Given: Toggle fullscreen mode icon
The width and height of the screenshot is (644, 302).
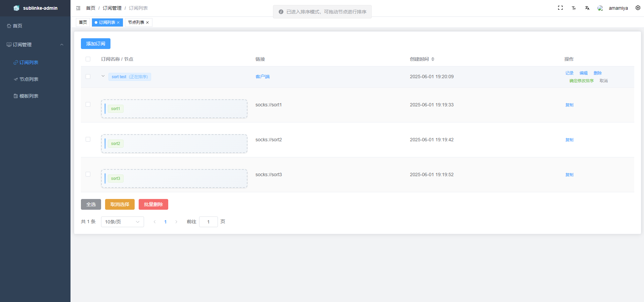Looking at the screenshot, I should 560,8.
